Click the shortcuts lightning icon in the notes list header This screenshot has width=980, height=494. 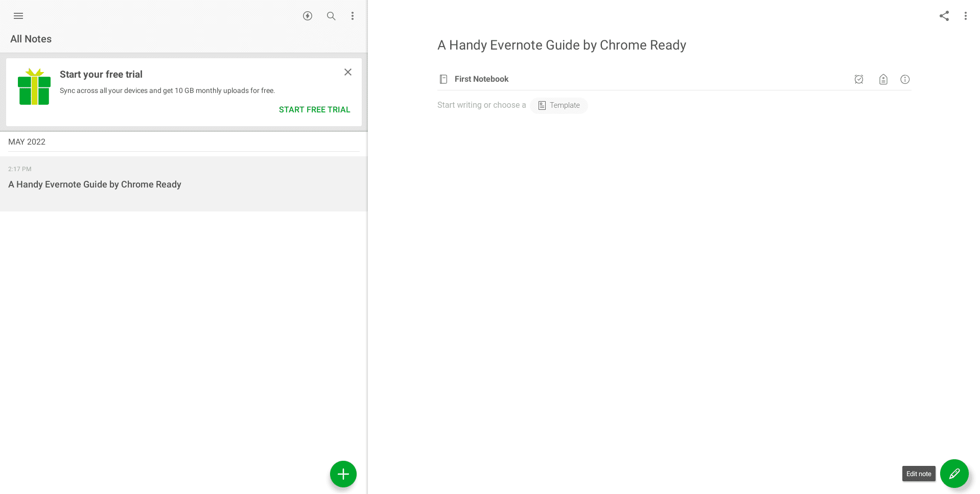308,16
